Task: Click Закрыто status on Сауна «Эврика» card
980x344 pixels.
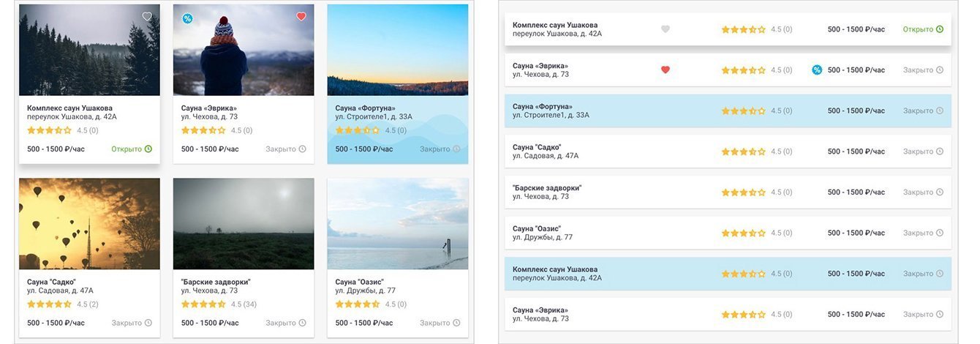Action: [x=281, y=149]
